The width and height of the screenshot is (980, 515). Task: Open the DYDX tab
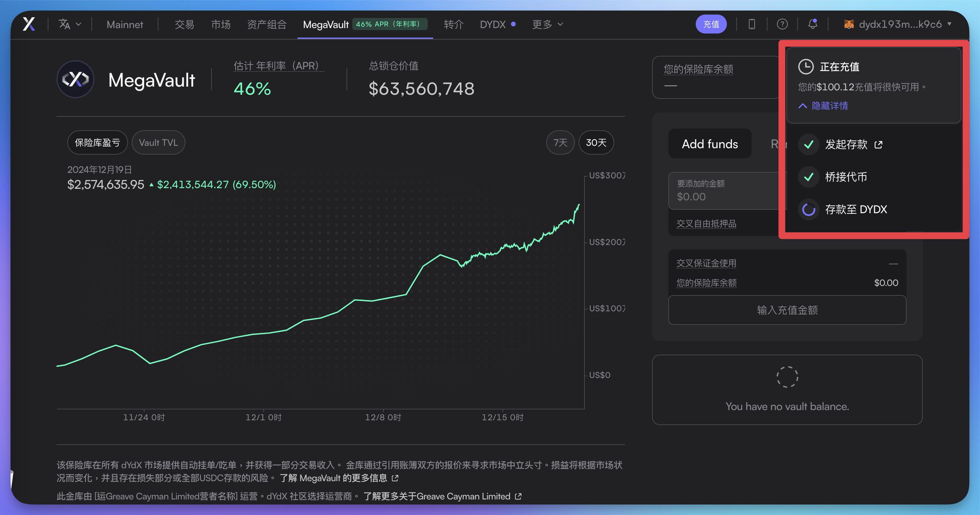493,25
